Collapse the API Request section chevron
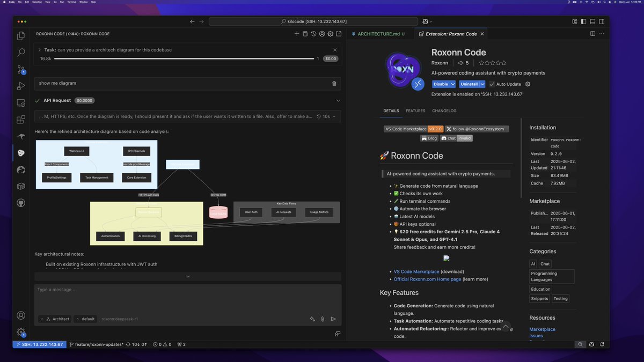The width and height of the screenshot is (644, 362). (x=338, y=100)
